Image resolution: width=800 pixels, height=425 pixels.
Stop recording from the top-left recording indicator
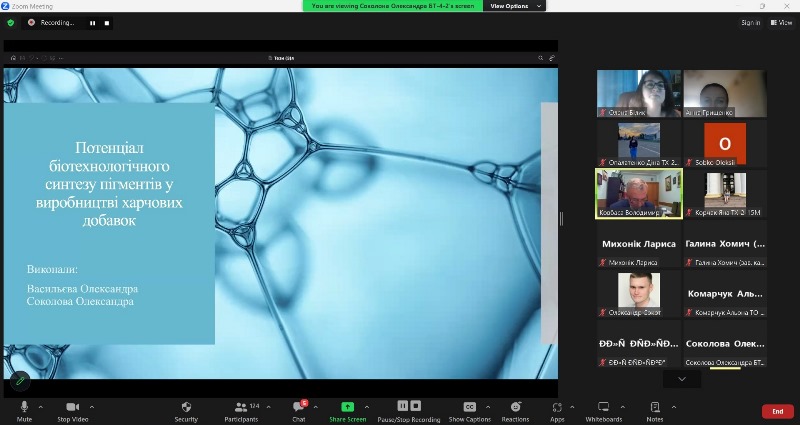point(107,23)
